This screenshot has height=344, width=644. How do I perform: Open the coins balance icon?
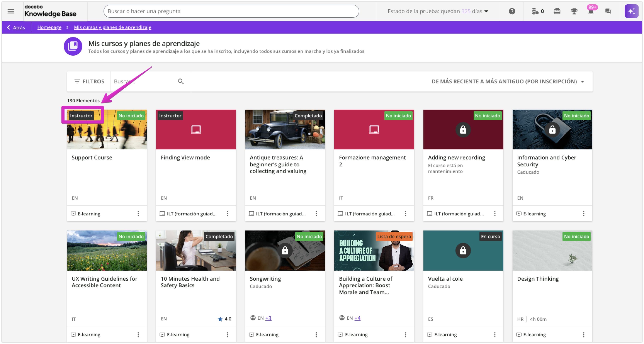coord(535,11)
